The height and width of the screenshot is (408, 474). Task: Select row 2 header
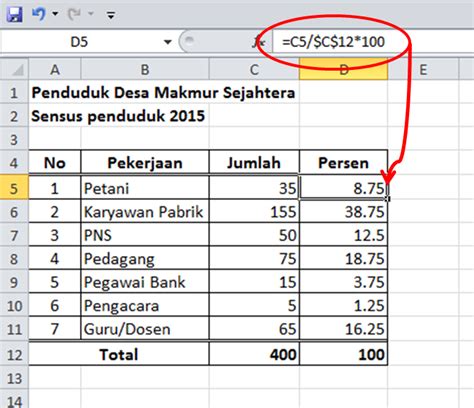(14, 116)
